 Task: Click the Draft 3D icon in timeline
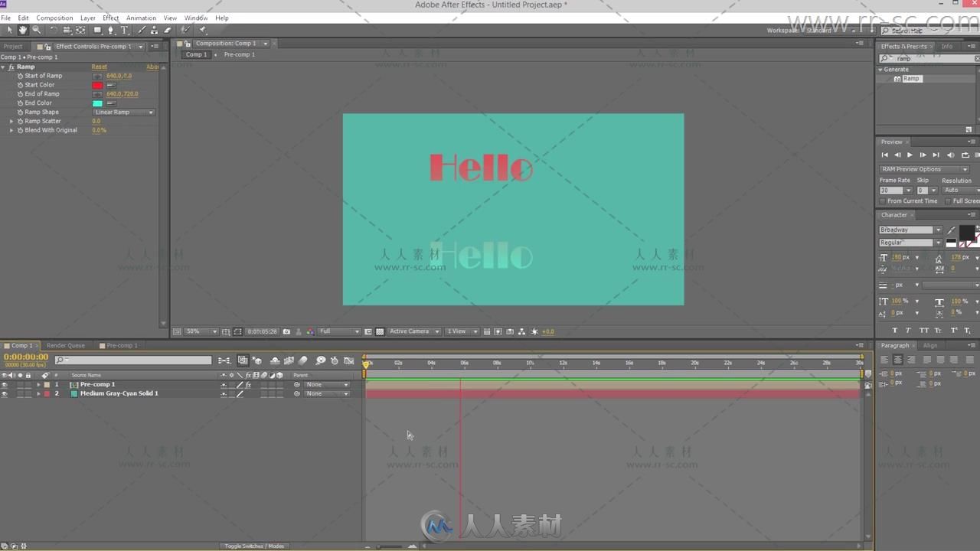[x=257, y=360]
